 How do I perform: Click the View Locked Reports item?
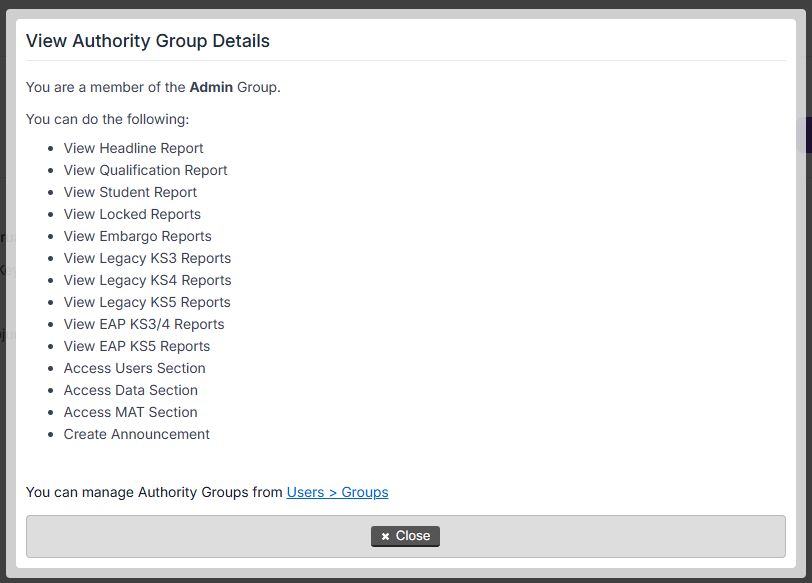pos(132,214)
